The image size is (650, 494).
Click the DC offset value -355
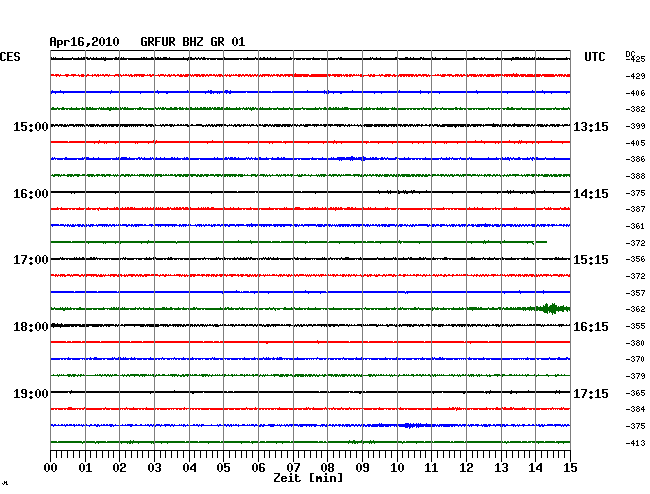[x=635, y=326]
